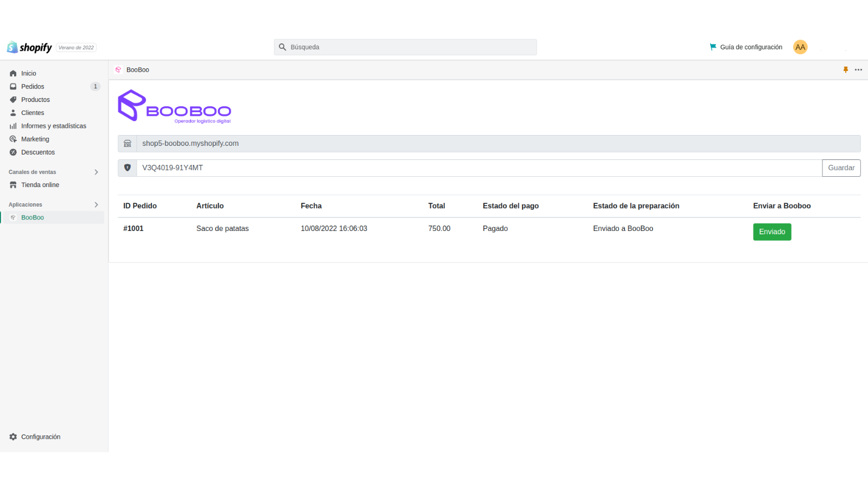
Task: Click the Marketing target icon
Action: (13, 139)
